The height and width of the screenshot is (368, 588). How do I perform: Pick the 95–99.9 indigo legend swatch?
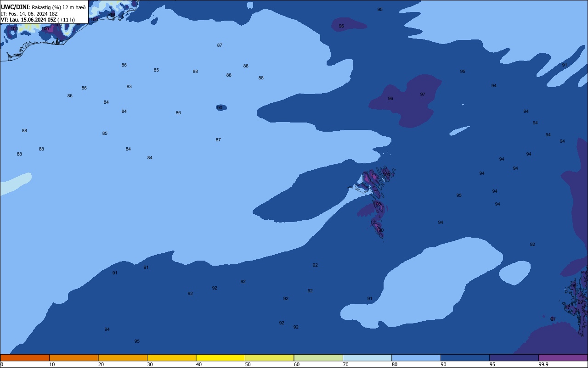click(514, 357)
